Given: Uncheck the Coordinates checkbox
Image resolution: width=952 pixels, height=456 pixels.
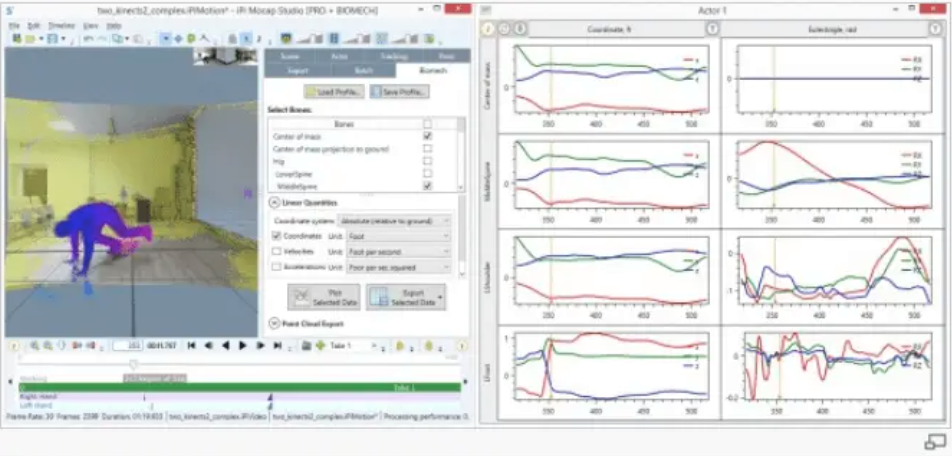Looking at the screenshot, I should point(277,235).
